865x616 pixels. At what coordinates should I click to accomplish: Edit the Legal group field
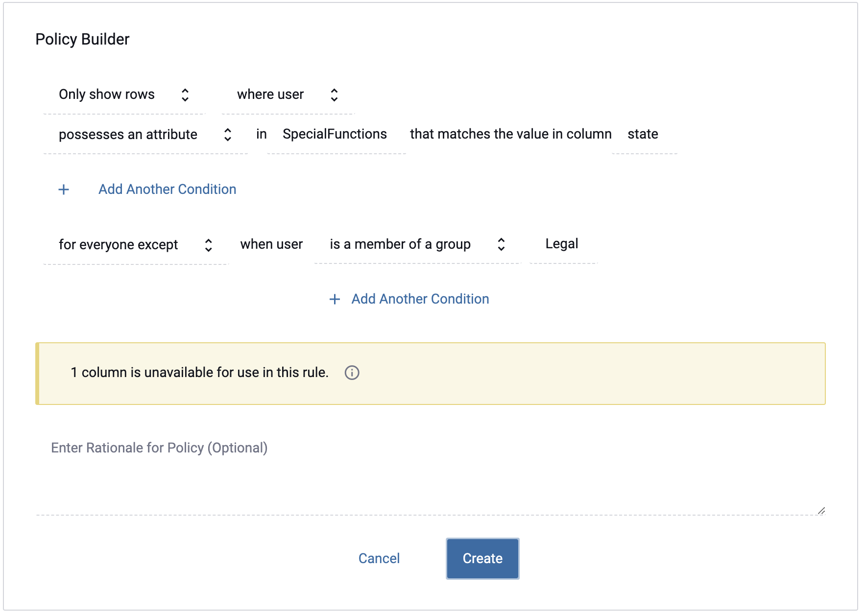tap(563, 244)
